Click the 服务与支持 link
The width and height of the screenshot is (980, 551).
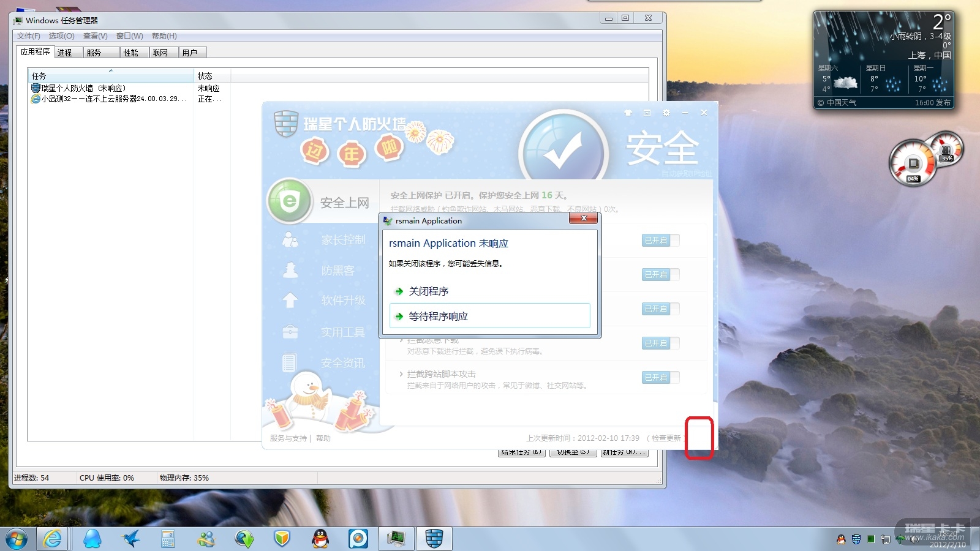coord(288,438)
